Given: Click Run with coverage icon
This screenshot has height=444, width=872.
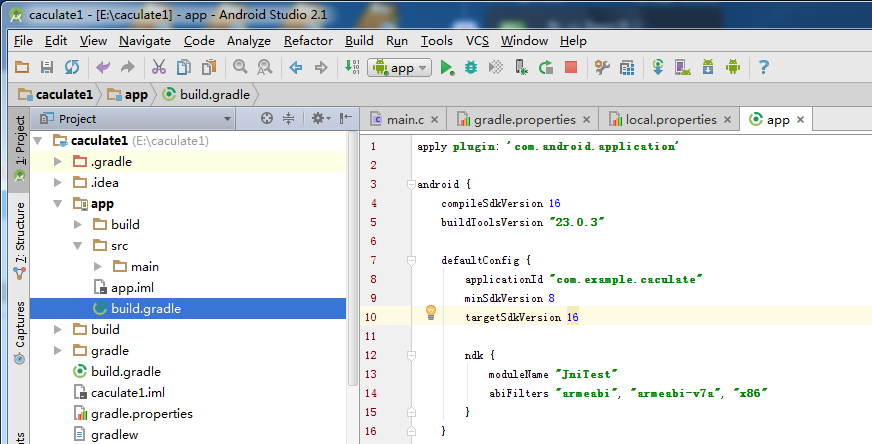Looking at the screenshot, I should coord(496,67).
